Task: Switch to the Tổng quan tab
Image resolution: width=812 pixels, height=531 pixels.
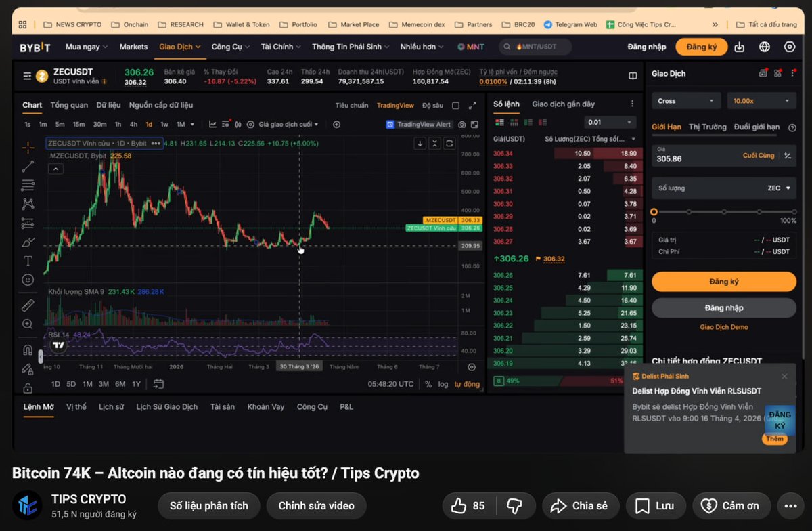Action: pos(69,105)
